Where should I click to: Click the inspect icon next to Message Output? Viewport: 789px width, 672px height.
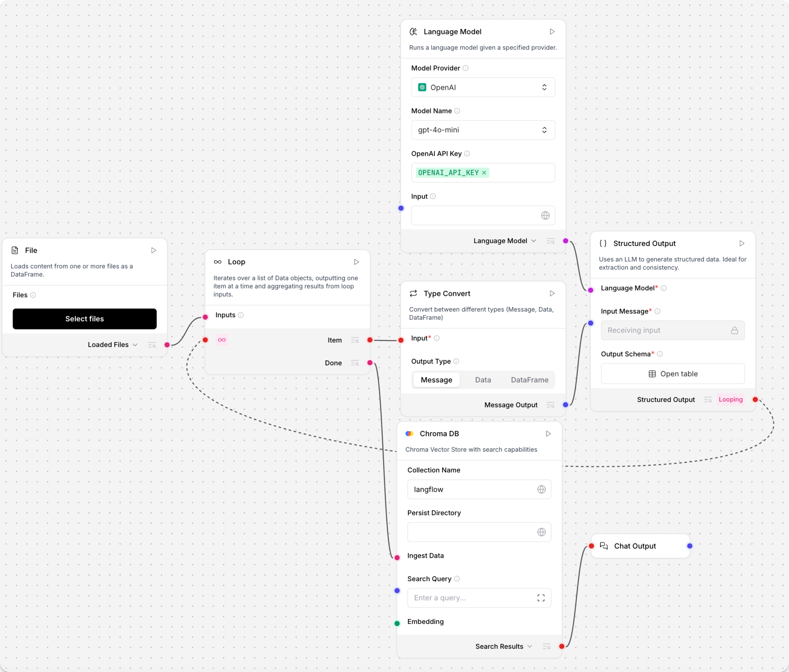point(550,405)
